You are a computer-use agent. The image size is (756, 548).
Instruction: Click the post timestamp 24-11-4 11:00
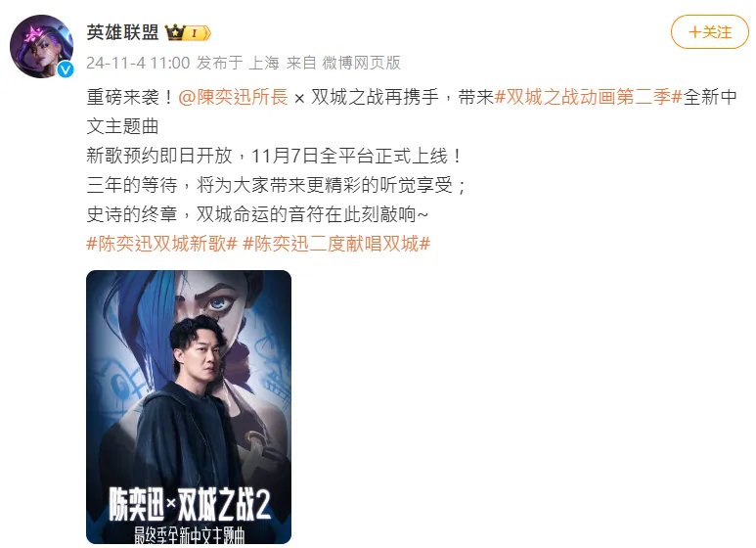138,63
